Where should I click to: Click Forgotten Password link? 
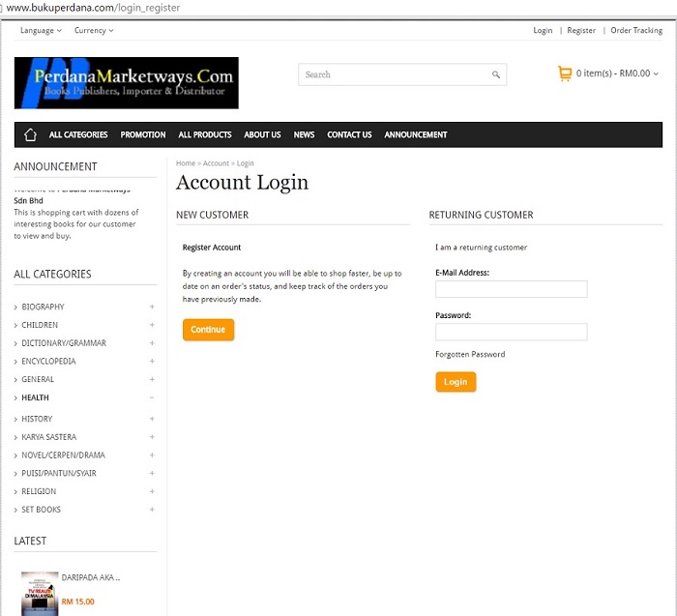pyautogui.click(x=470, y=354)
